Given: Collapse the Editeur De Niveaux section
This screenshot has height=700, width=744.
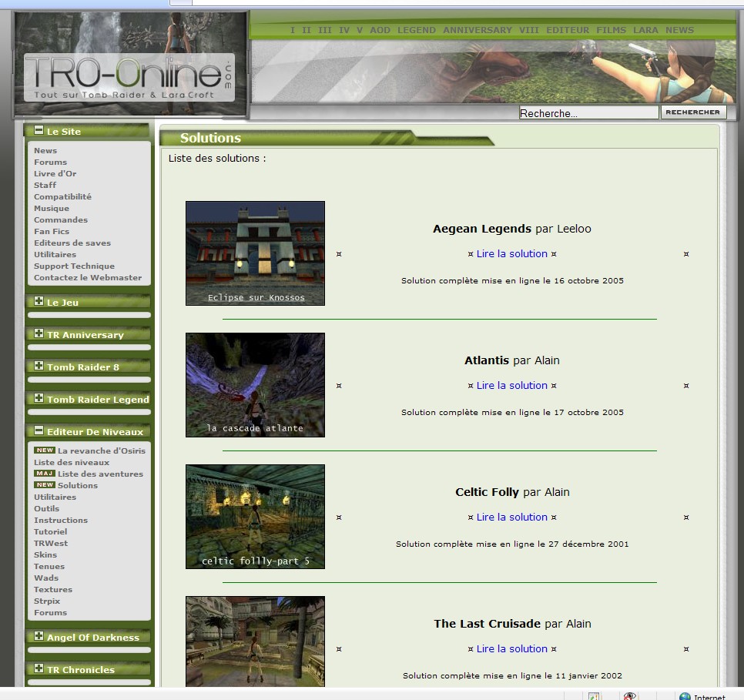Looking at the screenshot, I should (39, 430).
